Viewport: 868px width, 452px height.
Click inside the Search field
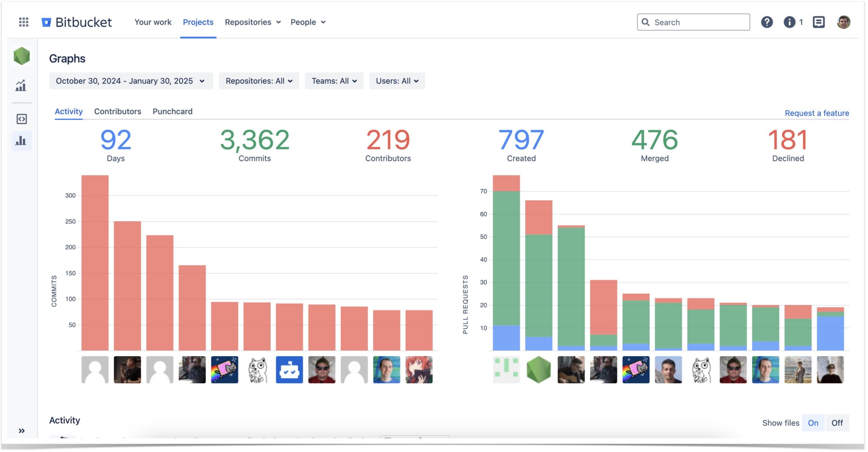[x=693, y=22]
